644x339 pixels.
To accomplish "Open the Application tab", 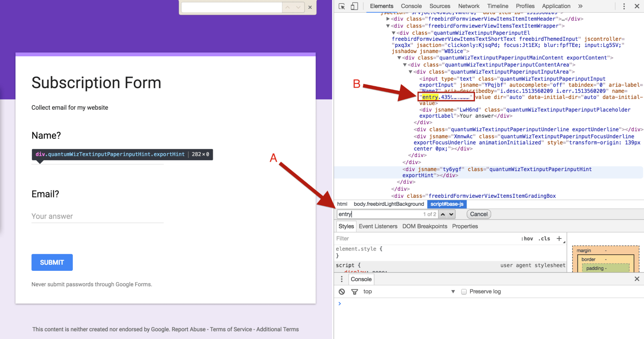I will (556, 6).
